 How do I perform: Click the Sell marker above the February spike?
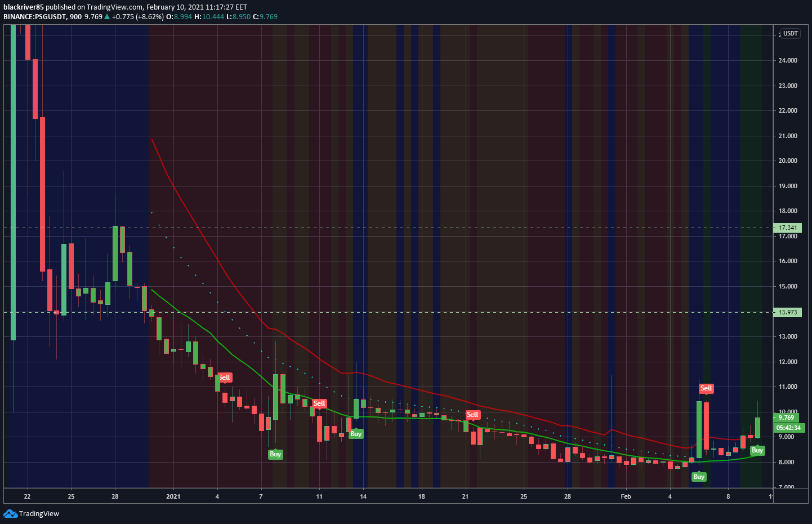point(706,388)
